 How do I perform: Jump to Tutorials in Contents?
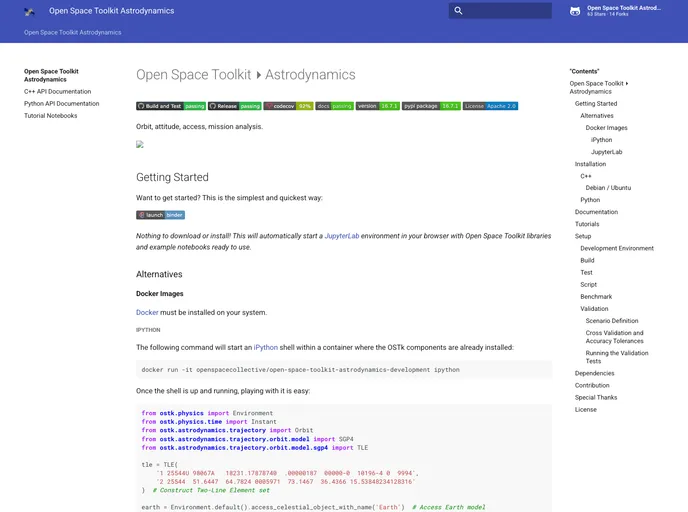pyautogui.click(x=587, y=224)
